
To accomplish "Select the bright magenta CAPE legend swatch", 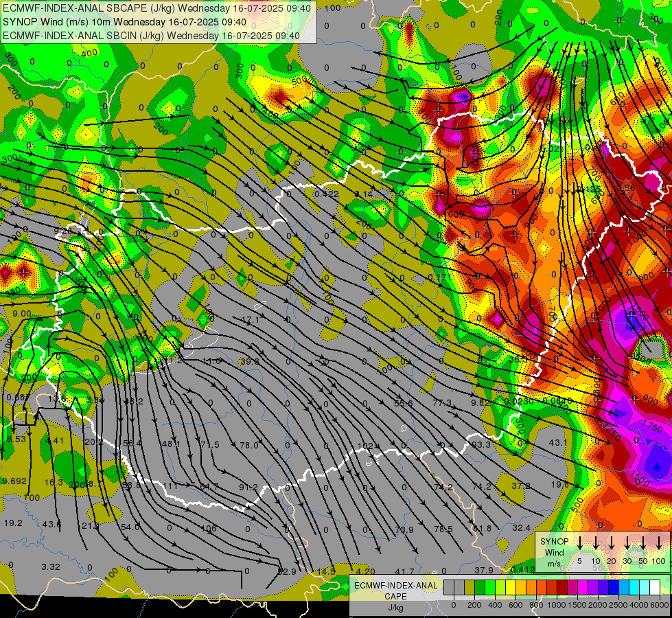I will pyautogui.click(x=583, y=587).
